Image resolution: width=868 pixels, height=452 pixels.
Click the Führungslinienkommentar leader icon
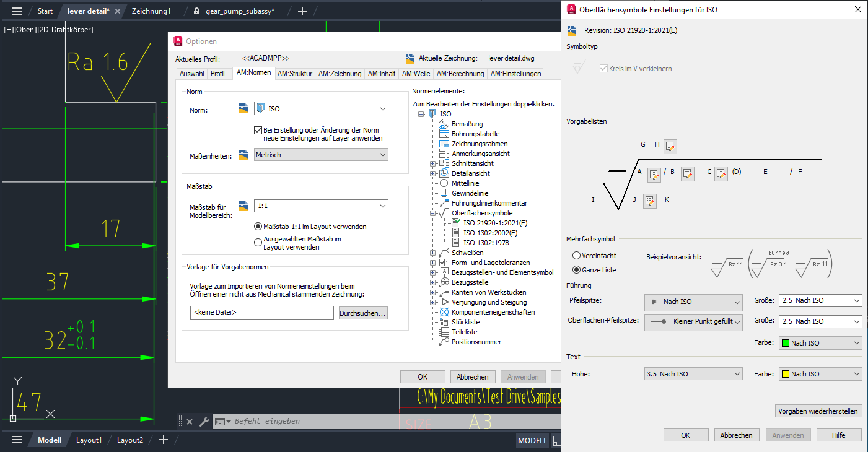click(x=444, y=203)
